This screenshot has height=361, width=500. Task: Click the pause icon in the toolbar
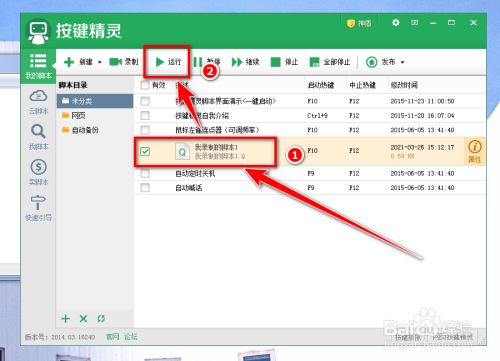198,62
